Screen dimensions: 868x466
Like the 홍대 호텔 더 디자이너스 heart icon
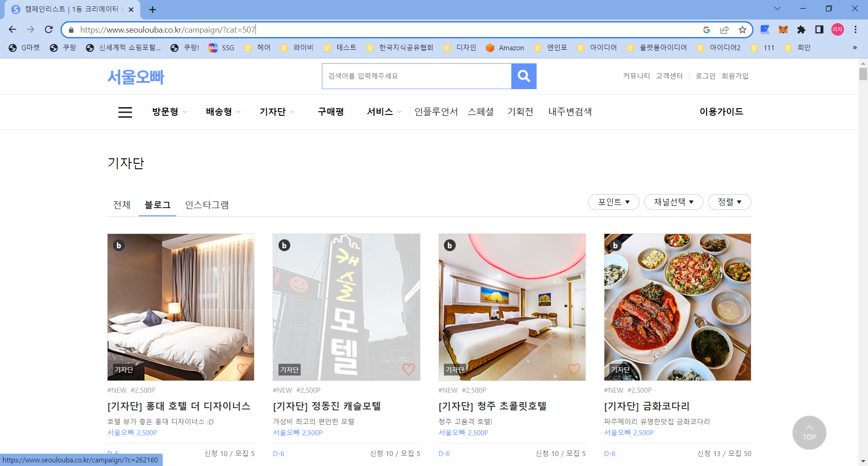[x=243, y=369]
